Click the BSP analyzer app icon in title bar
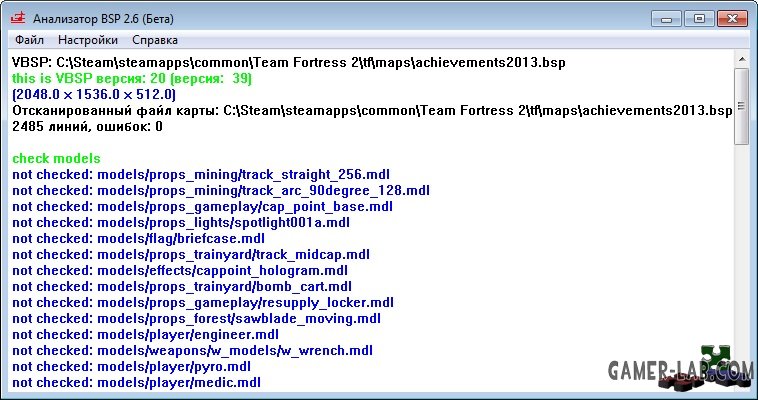 tap(18, 18)
